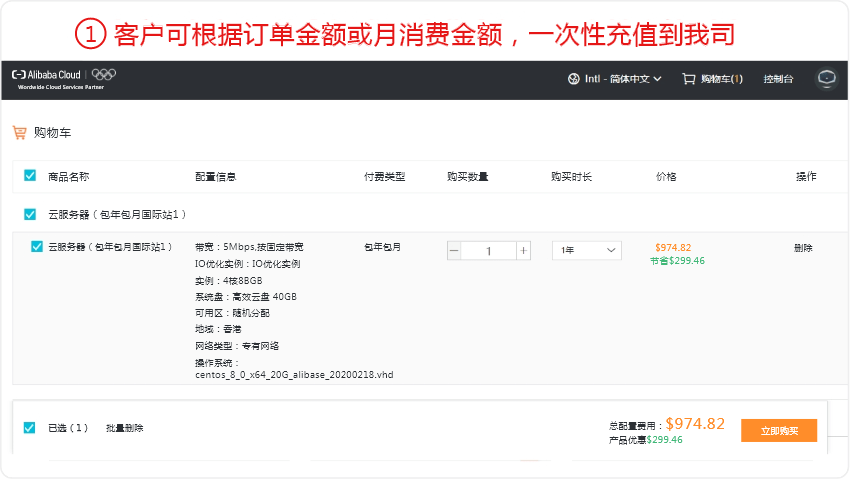Uncheck the 云服务器 group header checkbox
This screenshot has height=479, width=850.
(30, 214)
